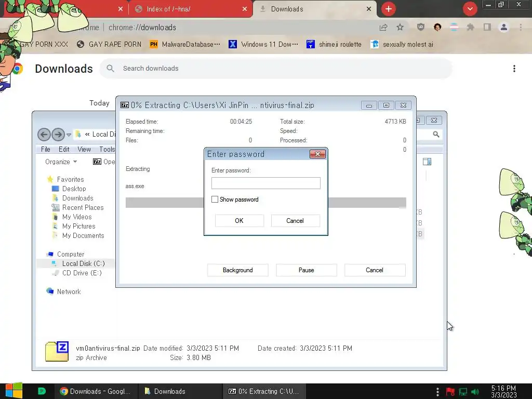Image resolution: width=532 pixels, height=399 pixels.
Task: Close the Index of /~hna/ tab
Action: [x=245, y=9]
